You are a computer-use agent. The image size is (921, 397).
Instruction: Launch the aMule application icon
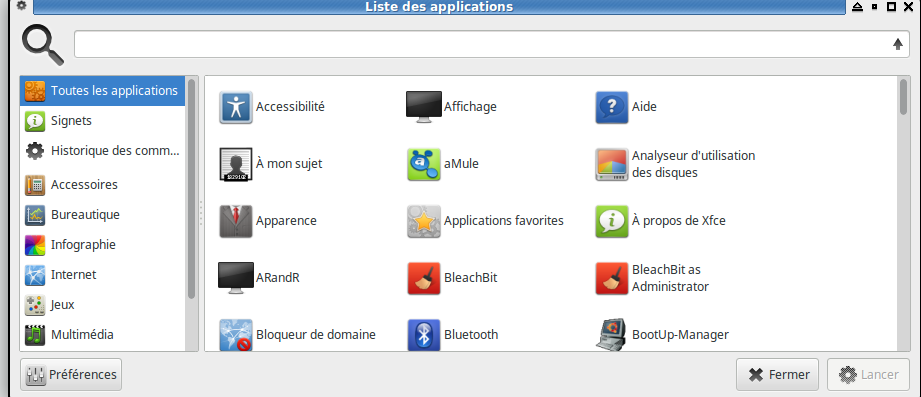pos(423,164)
